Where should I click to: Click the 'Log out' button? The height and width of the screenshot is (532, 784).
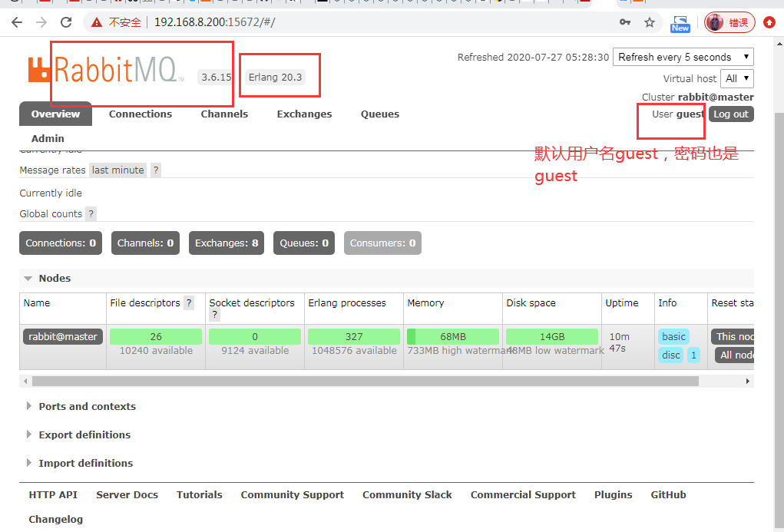730,114
